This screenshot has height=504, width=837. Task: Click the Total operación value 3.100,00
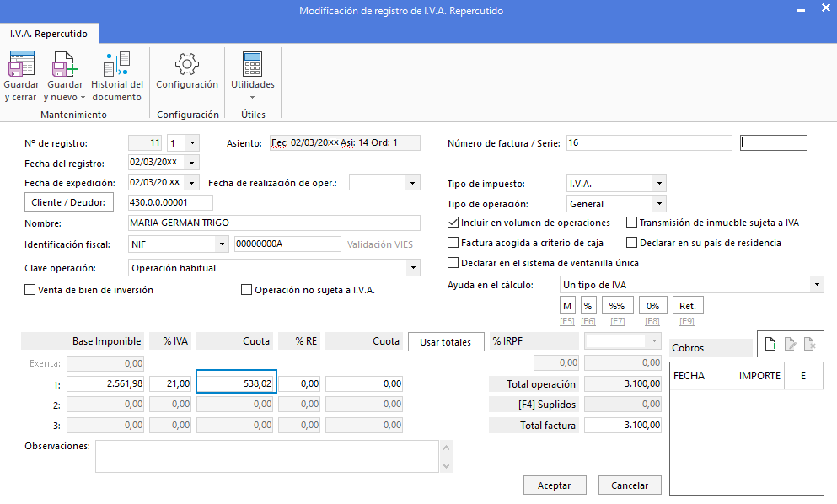tap(623, 383)
